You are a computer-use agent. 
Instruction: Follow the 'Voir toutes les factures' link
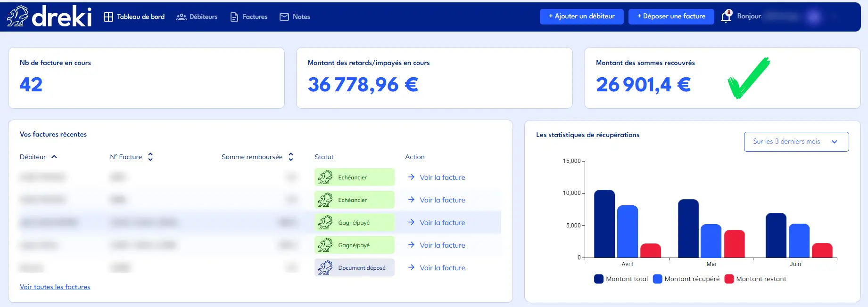tap(55, 287)
